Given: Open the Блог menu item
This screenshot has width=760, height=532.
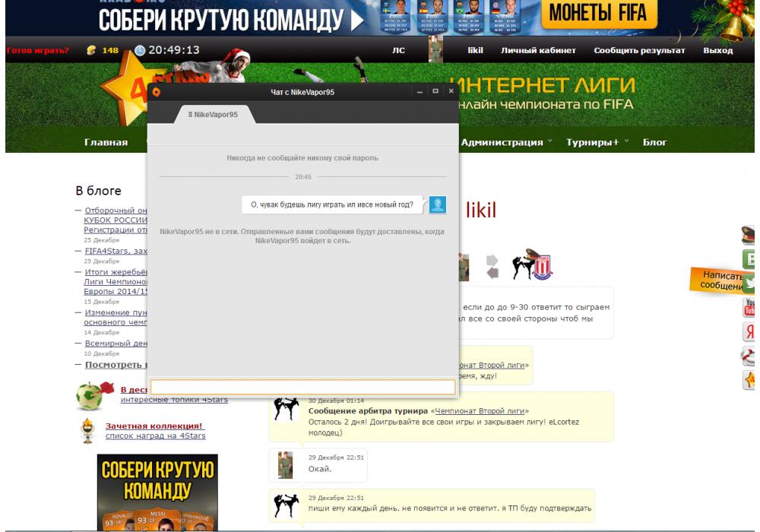Looking at the screenshot, I should (655, 142).
